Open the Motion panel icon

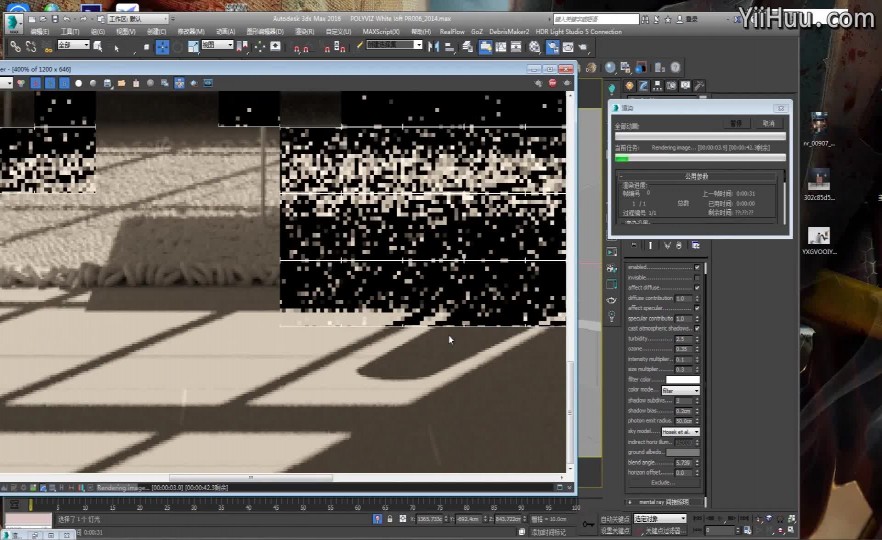(x=671, y=86)
